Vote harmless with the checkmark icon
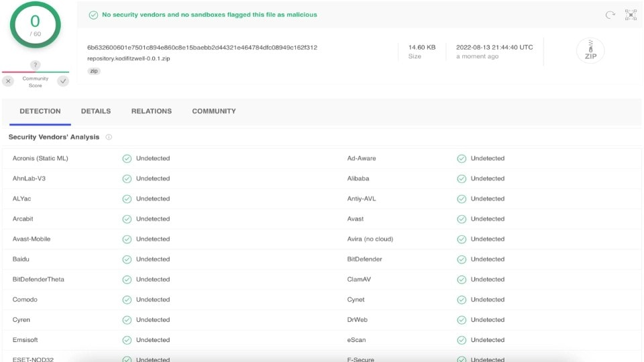Viewport: 644px width, 362px height. [63, 81]
